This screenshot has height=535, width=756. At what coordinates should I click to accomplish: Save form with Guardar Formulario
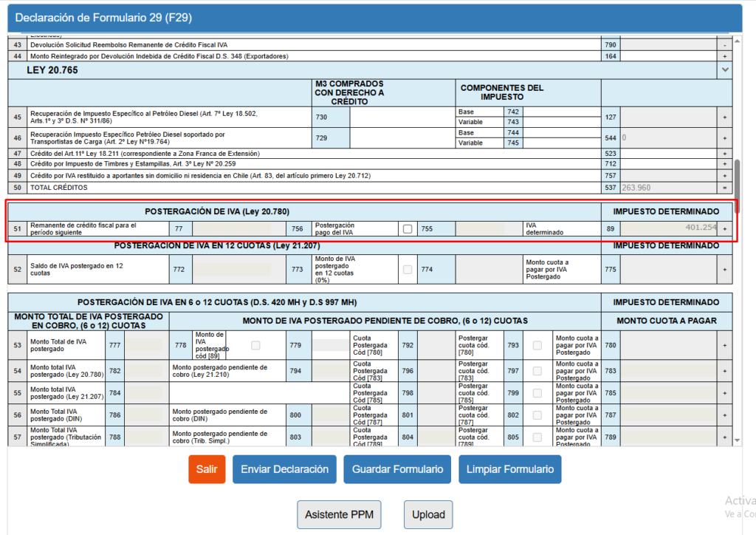[x=397, y=469]
